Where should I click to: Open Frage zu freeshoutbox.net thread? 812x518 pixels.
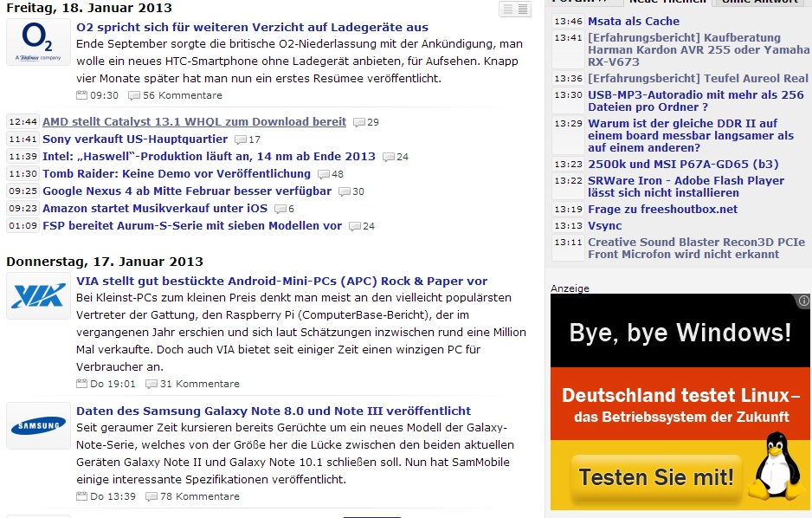(x=663, y=210)
